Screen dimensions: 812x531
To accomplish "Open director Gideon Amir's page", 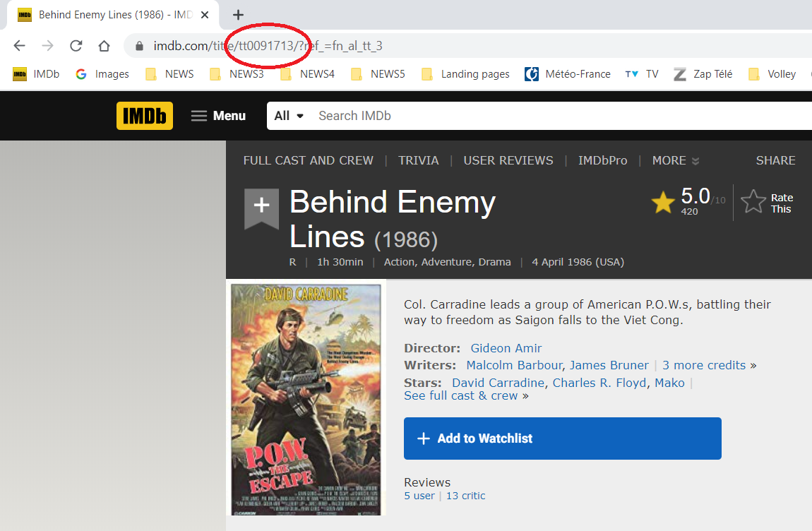I will (506, 348).
